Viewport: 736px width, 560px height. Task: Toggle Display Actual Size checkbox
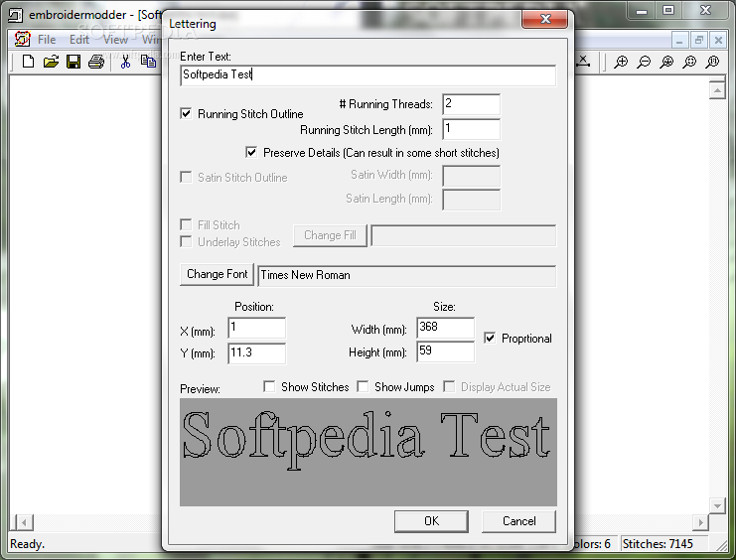(449, 386)
